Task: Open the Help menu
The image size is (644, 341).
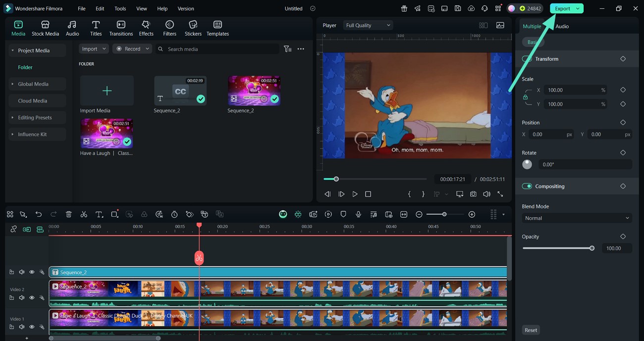Action: [x=162, y=8]
